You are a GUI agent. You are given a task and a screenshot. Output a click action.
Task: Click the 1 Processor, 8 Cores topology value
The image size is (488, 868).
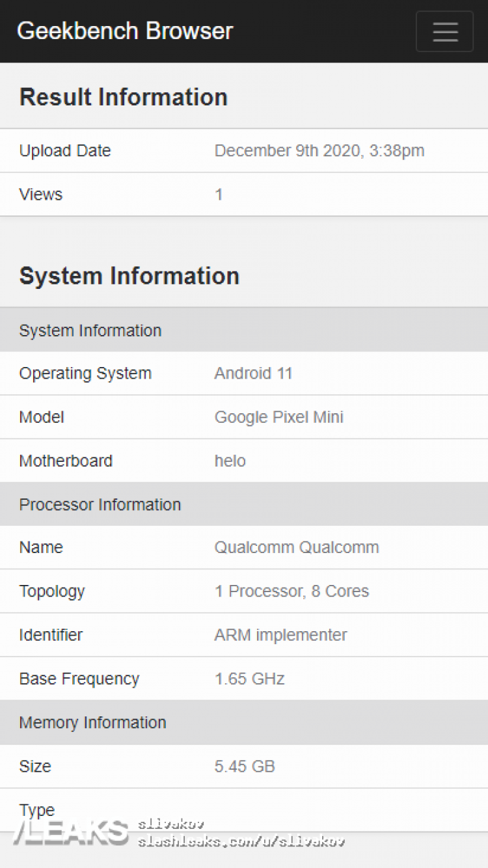[291, 591]
